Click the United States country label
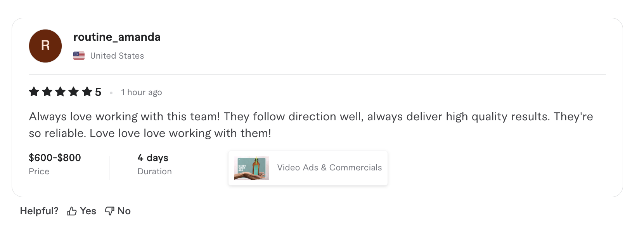 [x=117, y=56]
